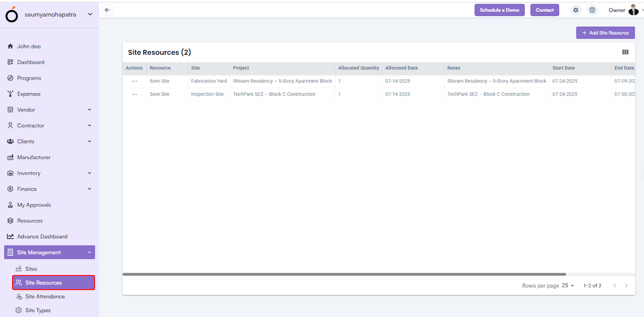Click the Site Resources (2) heading
Screen dimensions: 644x317
coord(159,52)
